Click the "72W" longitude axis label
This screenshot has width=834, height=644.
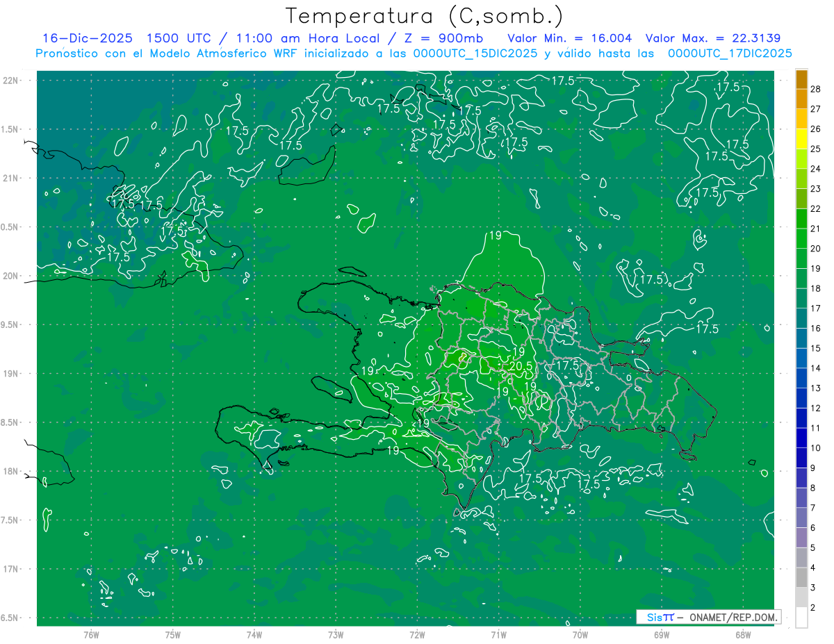[x=417, y=635]
